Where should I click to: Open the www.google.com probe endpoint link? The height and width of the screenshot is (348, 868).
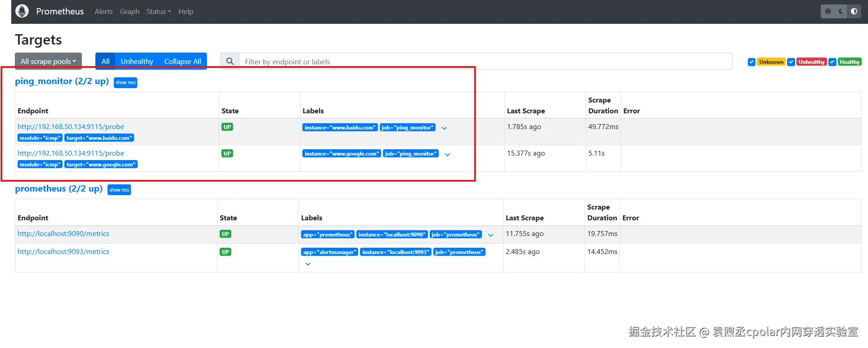pos(71,153)
